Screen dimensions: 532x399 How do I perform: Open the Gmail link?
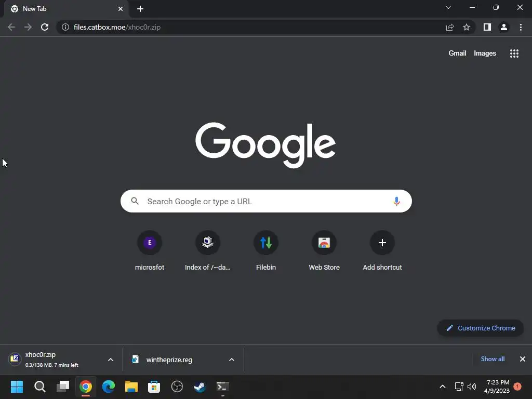(x=457, y=54)
